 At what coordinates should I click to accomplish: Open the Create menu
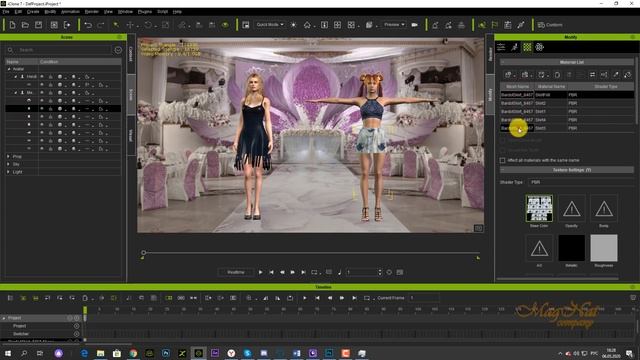(33, 12)
